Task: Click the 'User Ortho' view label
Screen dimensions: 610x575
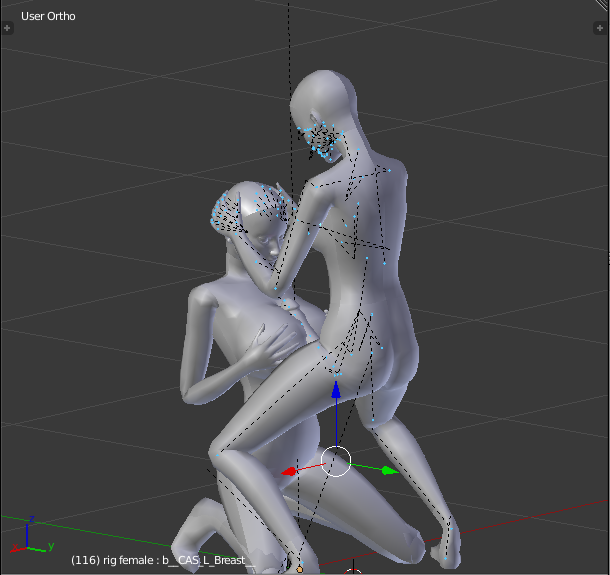Action: [x=48, y=16]
